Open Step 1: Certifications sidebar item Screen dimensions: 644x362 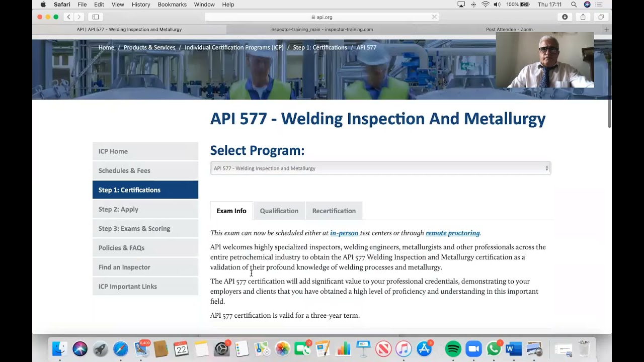(145, 190)
